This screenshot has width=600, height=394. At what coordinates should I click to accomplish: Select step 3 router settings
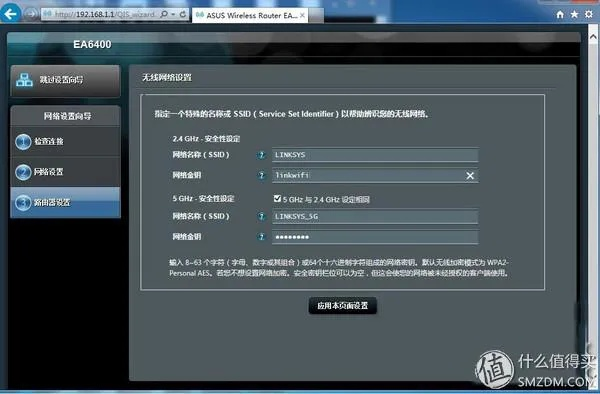(65, 202)
